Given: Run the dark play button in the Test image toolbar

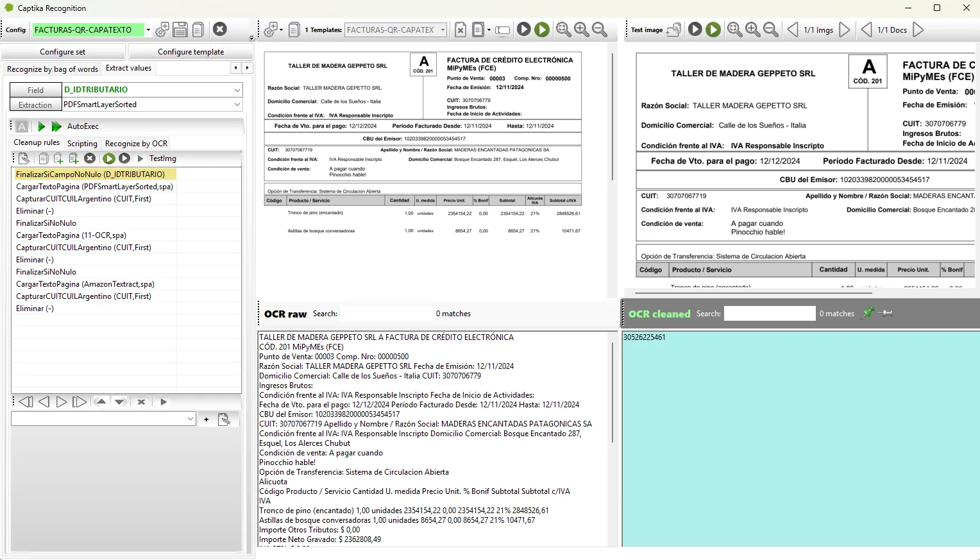Looking at the screenshot, I should click(695, 30).
